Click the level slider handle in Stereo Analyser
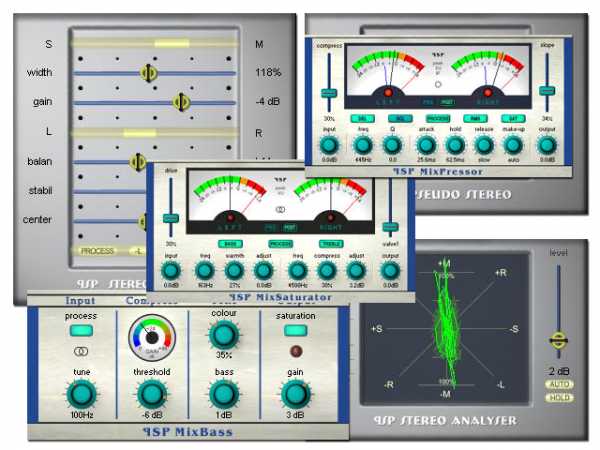600x450 pixels. 559,340
